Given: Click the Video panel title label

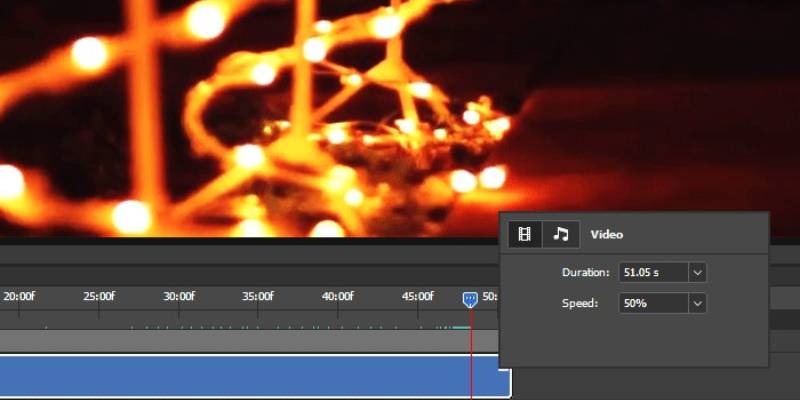Looking at the screenshot, I should tap(607, 235).
